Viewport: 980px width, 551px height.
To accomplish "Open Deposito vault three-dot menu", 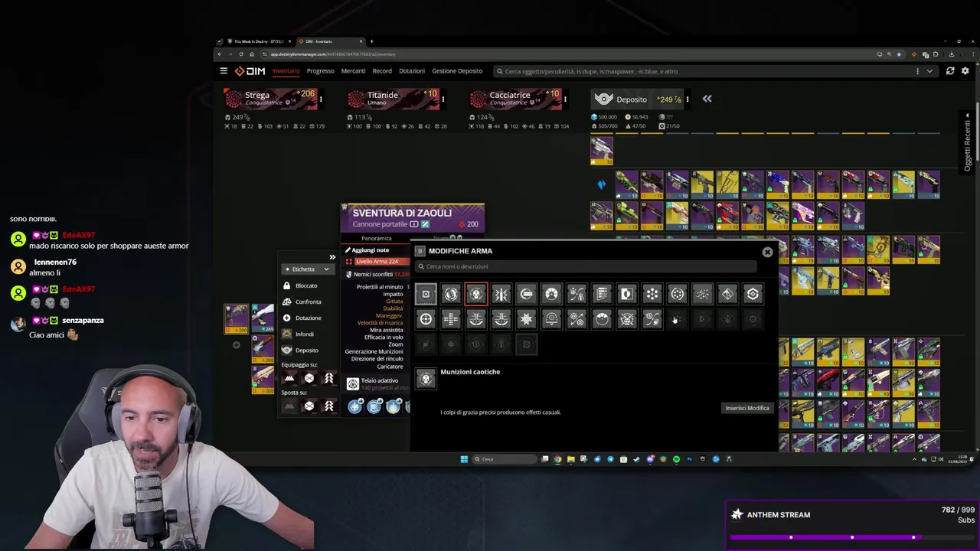I will (688, 99).
